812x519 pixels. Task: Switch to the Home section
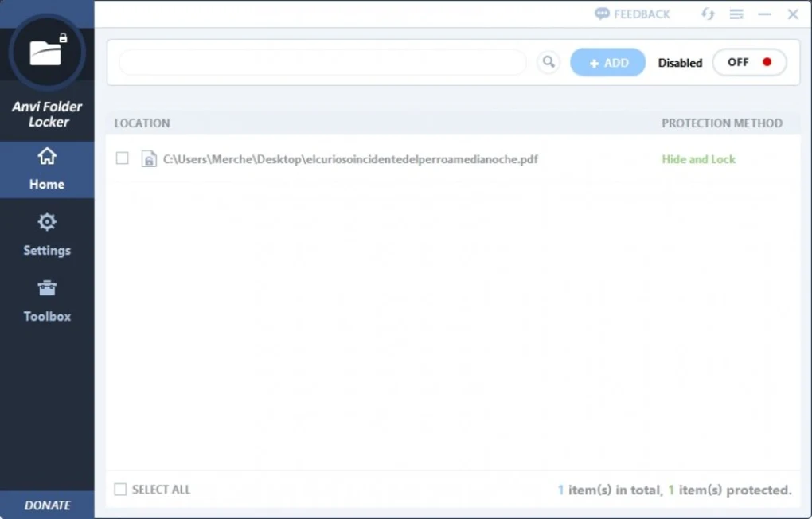47,170
